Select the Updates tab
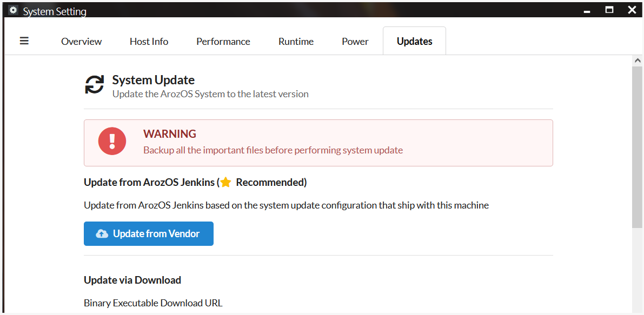Screen dimensions: 644x315 [414, 41]
